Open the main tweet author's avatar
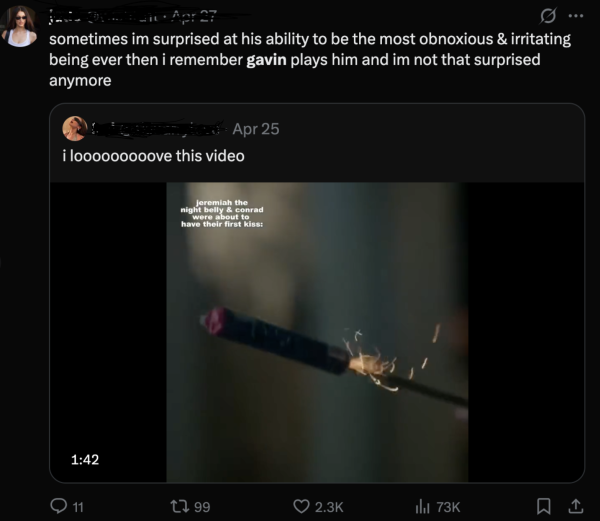 20,27
